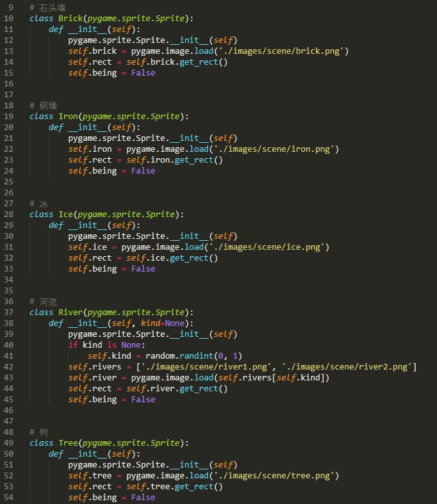Click the Iron class name
This screenshot has height=504, width=437.
tap(68, 117)
